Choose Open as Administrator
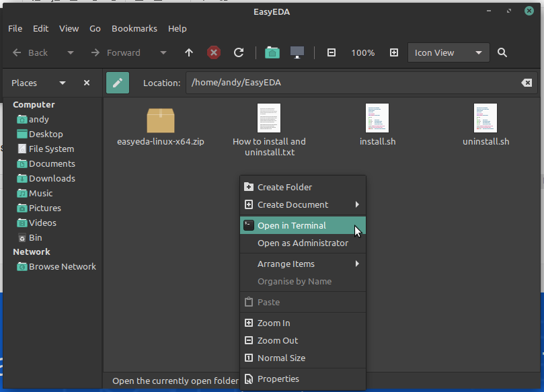 [303, 243]
